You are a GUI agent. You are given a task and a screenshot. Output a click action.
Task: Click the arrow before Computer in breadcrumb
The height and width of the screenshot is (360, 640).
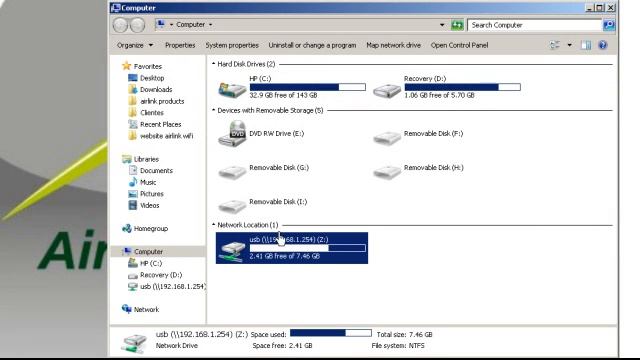[x=171, y=24]
